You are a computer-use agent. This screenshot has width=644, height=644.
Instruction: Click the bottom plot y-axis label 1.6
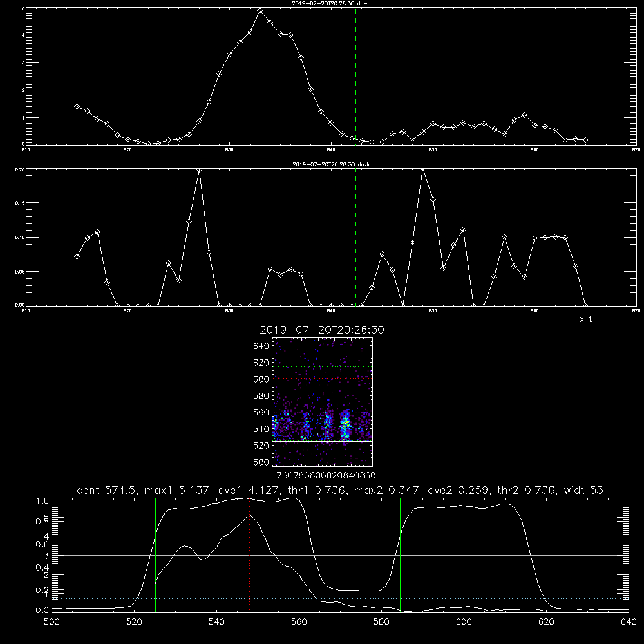tap(43, 501)
